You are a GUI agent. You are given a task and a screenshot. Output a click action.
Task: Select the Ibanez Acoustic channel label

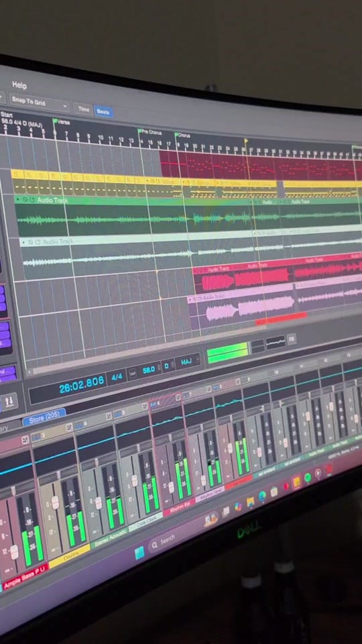tap(109, 537)
